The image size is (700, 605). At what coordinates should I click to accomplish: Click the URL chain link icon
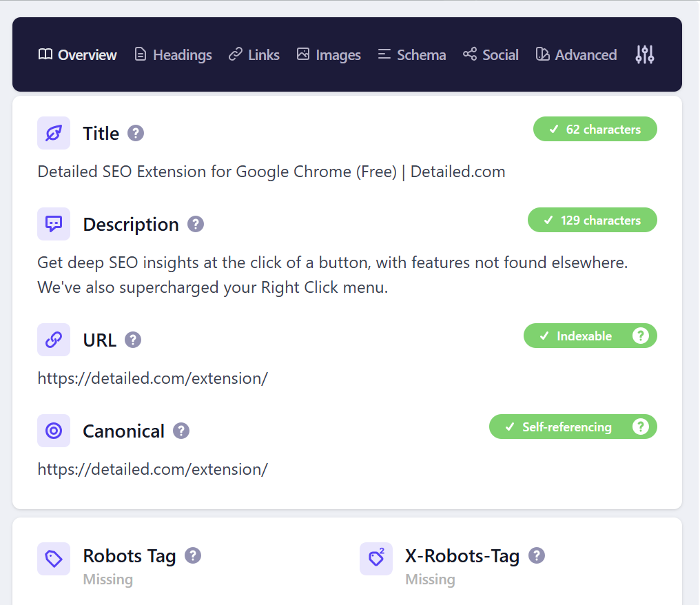(54, 340)
